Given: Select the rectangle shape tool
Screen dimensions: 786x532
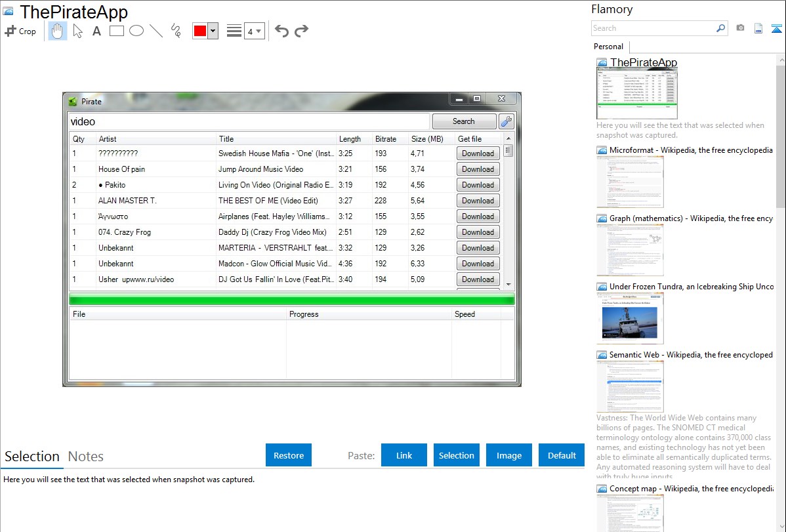Looking at the screenshot, I should 116,31.
